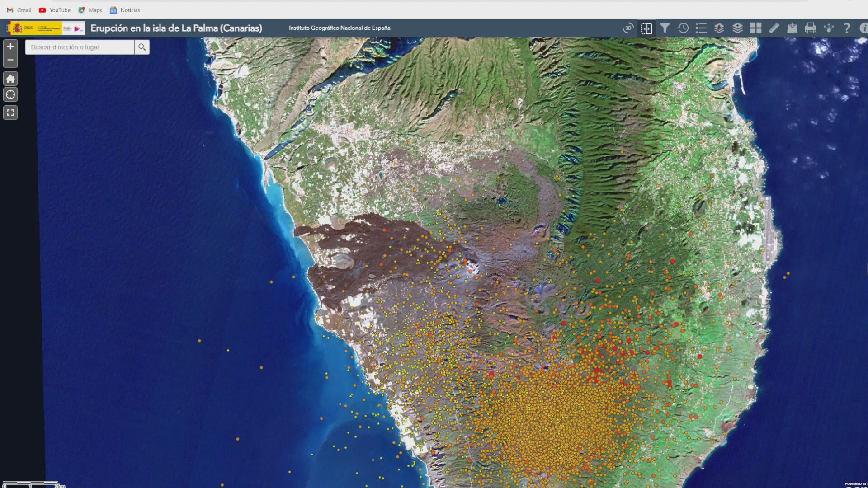This screenshot has width=868, height=488.
Task: Open the print map tool
Action: pyautogui.click(x=811, y=28)
